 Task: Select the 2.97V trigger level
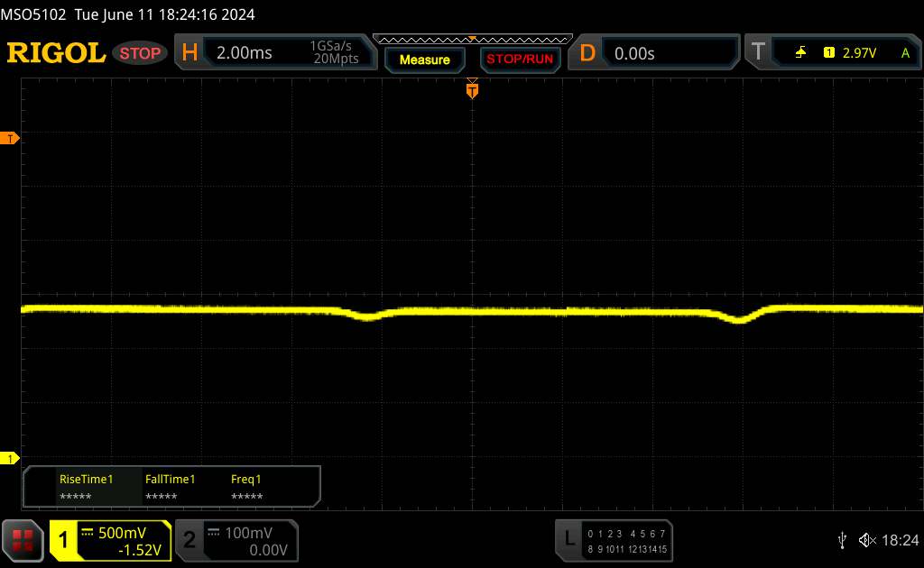pyautogui.click(x=859, y=53)
